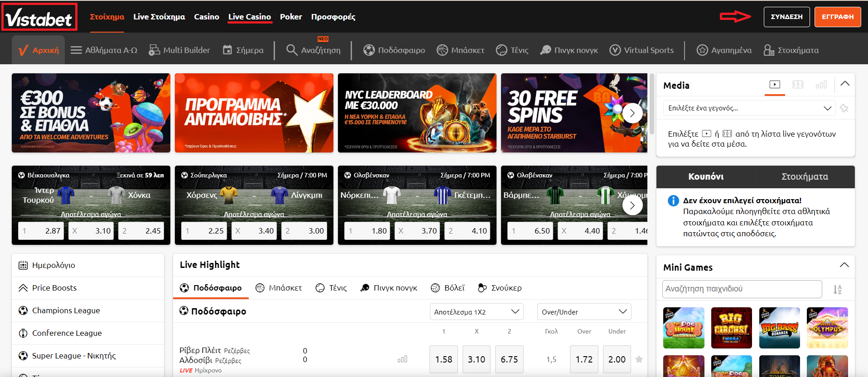Open Αποτέλεσμα 1X2 market dropdown
Image resolution: width=868 pixels, height=377 pixels.
477,312
